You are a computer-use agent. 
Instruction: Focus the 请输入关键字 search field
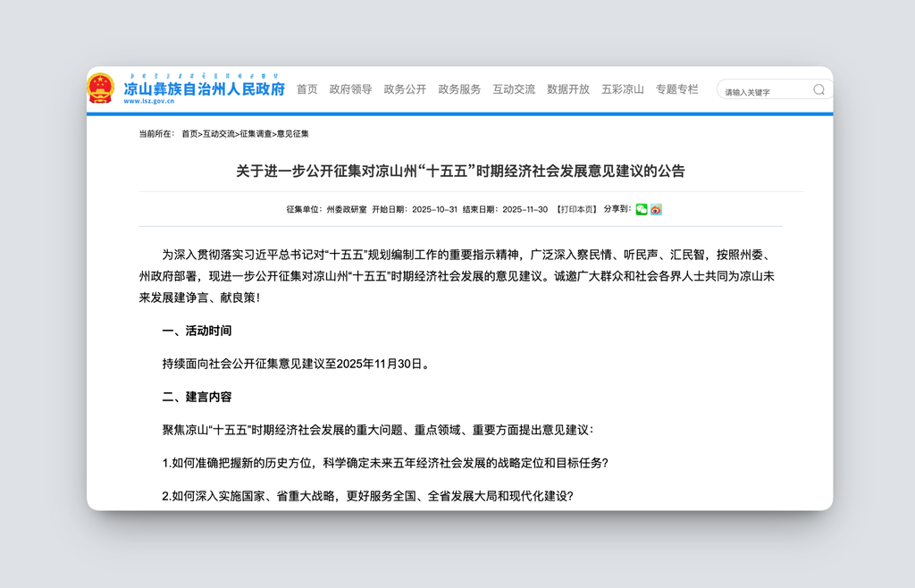pos(764,91)
